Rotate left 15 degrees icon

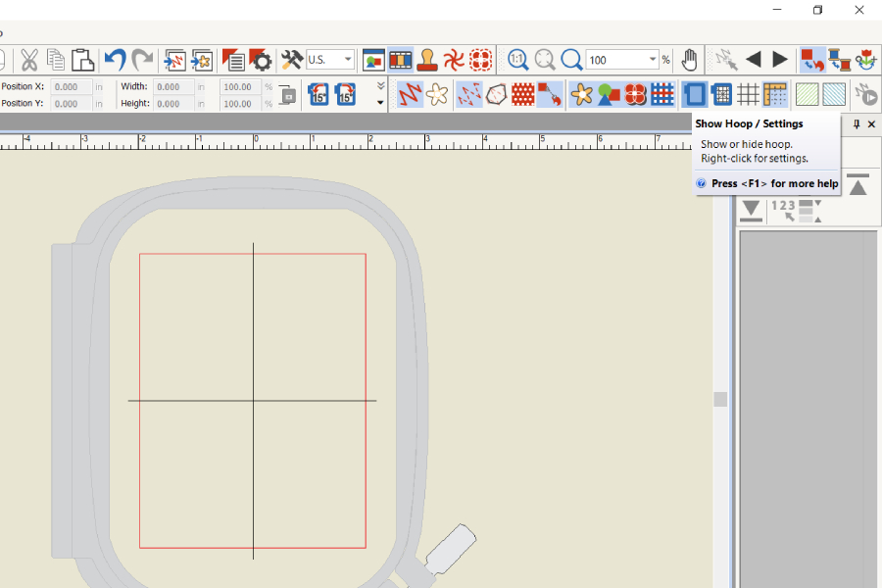(318, 94)
